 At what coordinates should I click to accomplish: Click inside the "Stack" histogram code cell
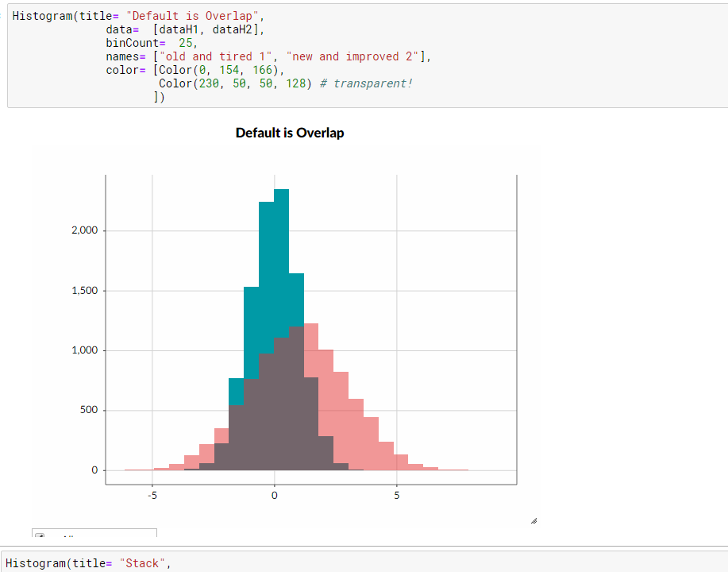364,562
